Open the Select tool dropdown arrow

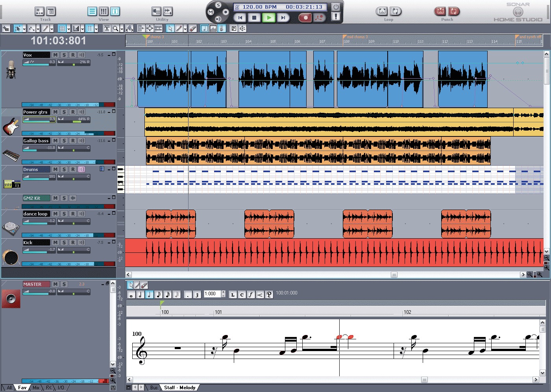pos(24,28)
